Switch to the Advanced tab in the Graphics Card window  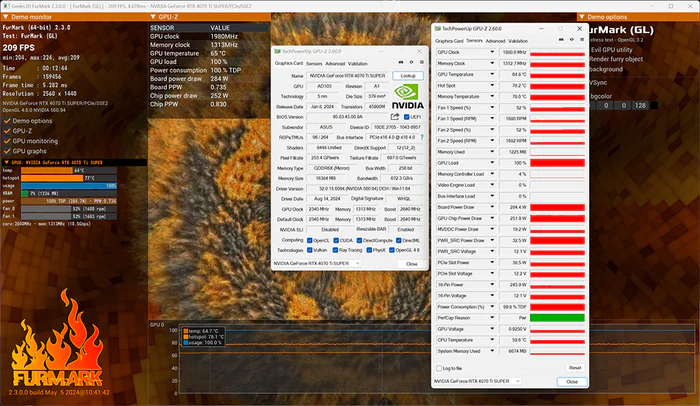[x=335, y=63]
